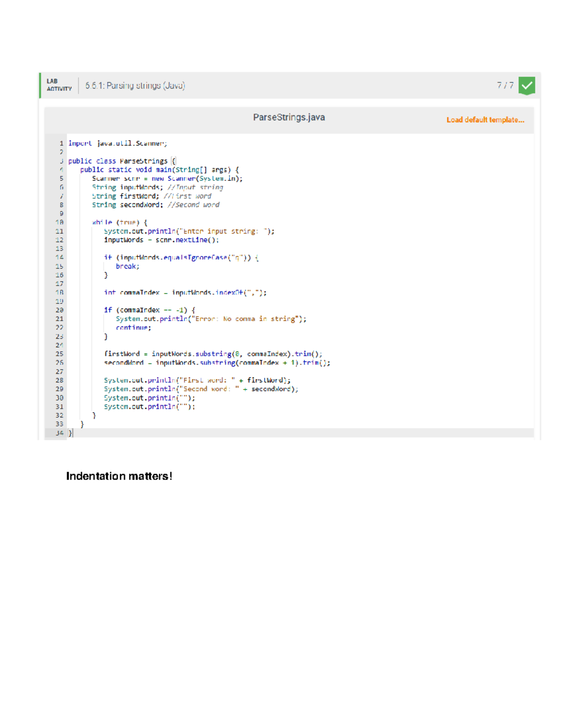Click the 7 / 7 score indicator
Viewport: 563px width, 728px height.
(x=504, y=86)
